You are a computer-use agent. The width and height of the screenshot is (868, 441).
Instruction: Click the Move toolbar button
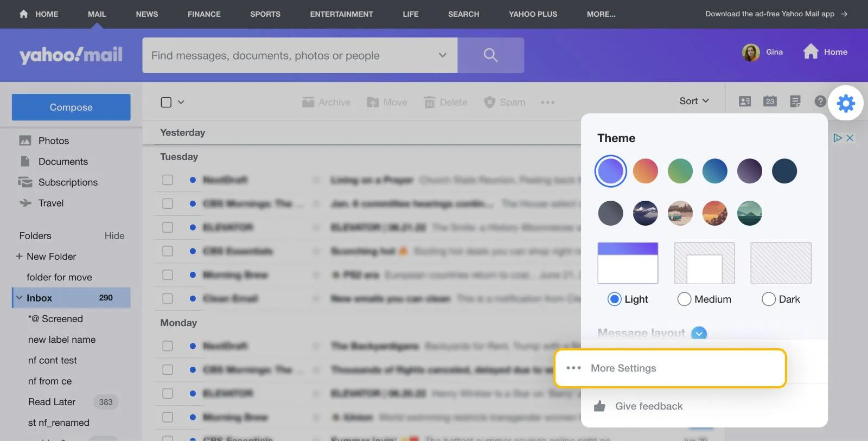(x=387, y=102)
